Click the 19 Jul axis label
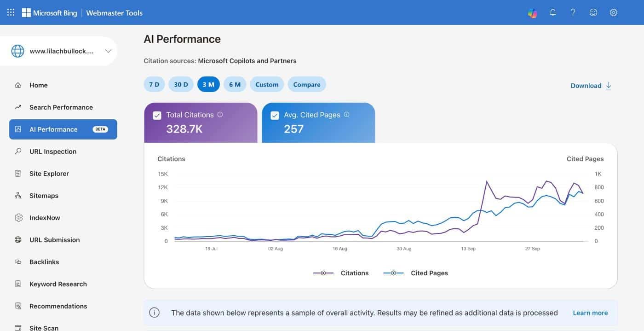This screenshot has width=644, height=331. [x=211, y=249]
